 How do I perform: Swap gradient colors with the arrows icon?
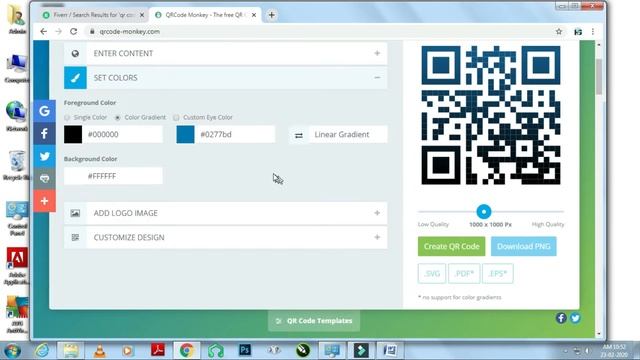(x=299, y=135)
